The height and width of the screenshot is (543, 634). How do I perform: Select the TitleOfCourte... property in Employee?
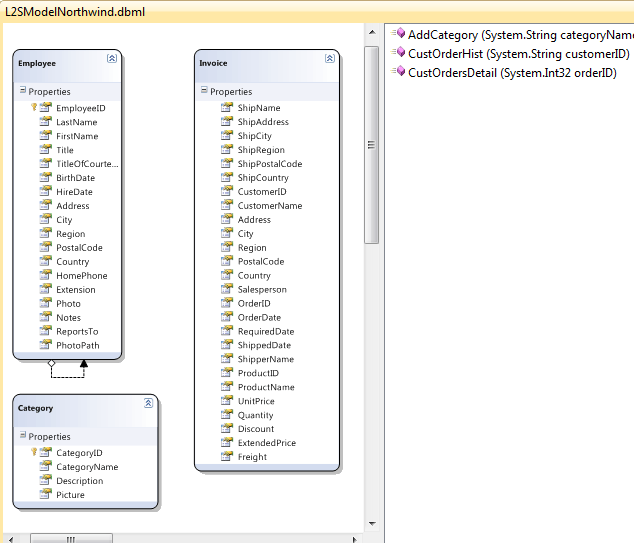pos(87,164)
